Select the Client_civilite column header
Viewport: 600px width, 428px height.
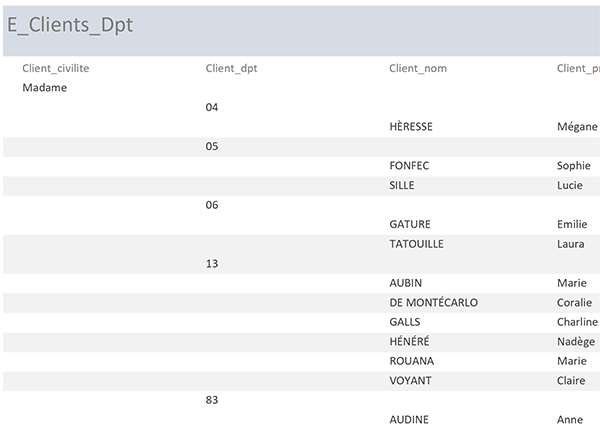[x=55, y=68]
